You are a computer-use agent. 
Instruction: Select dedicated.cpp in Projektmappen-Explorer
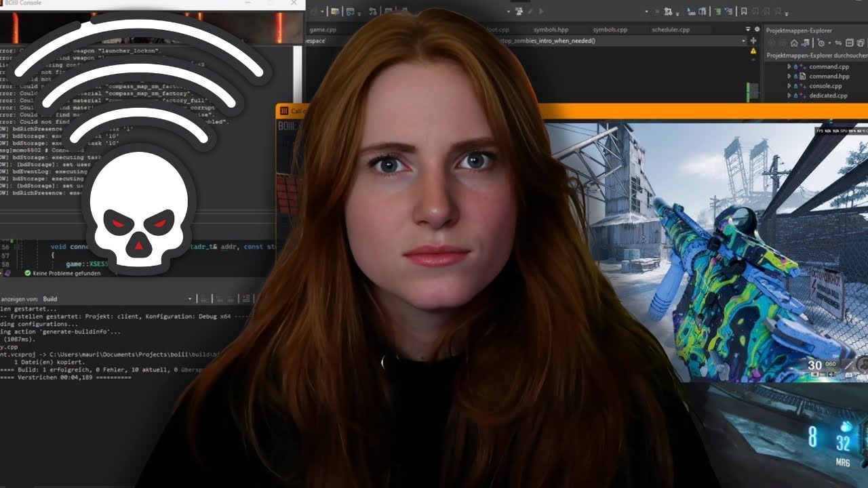(829, 96)
